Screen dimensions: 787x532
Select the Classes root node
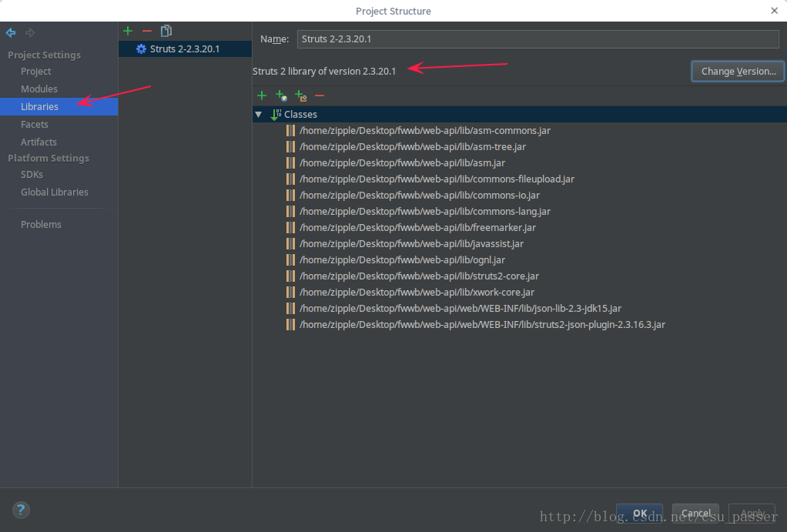point(520,115)
